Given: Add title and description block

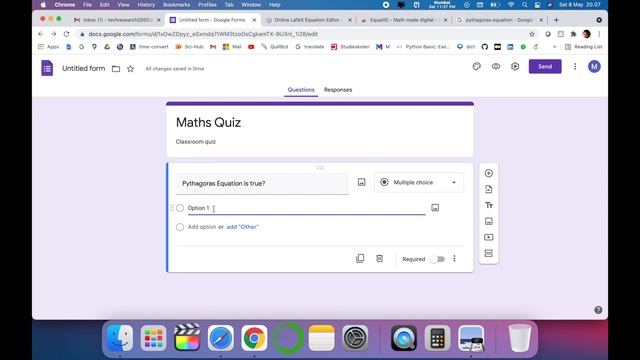Looking at the screenshot, I should tap(489, 205).
